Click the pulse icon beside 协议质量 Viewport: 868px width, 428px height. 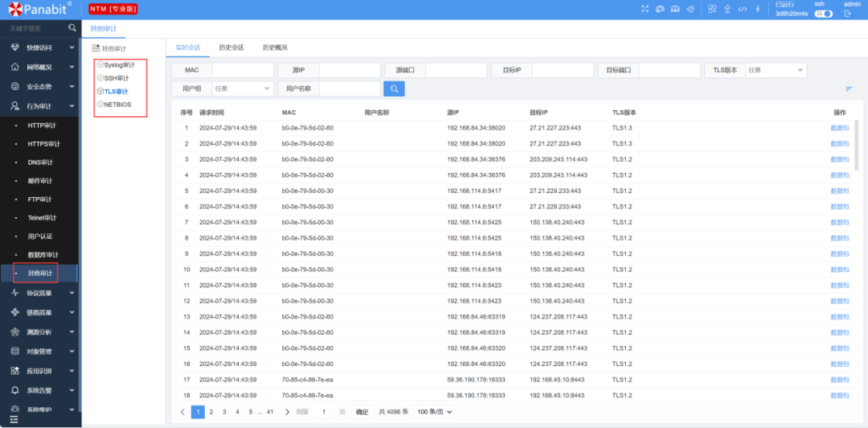[x=15, y=293]
